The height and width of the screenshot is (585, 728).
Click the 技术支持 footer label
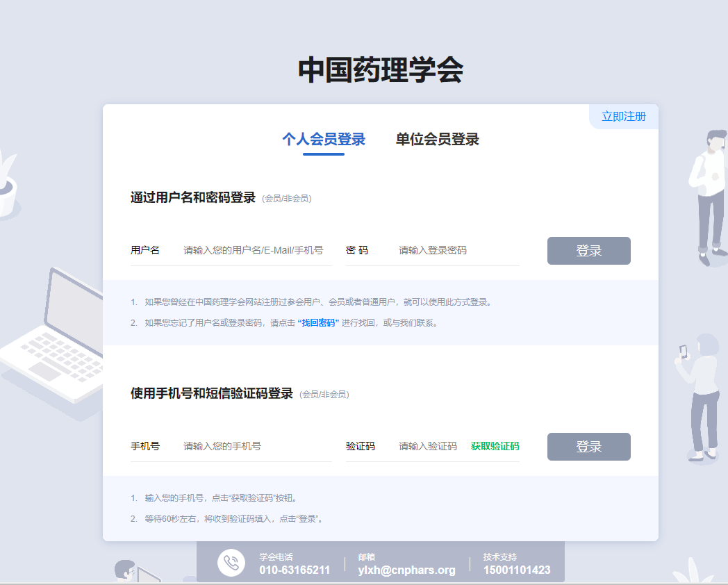500,557
